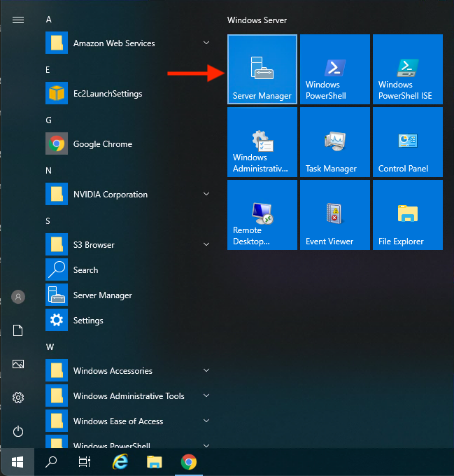454x476 pixels.
Task: Click the letter G section header
Action: (48, 120)
